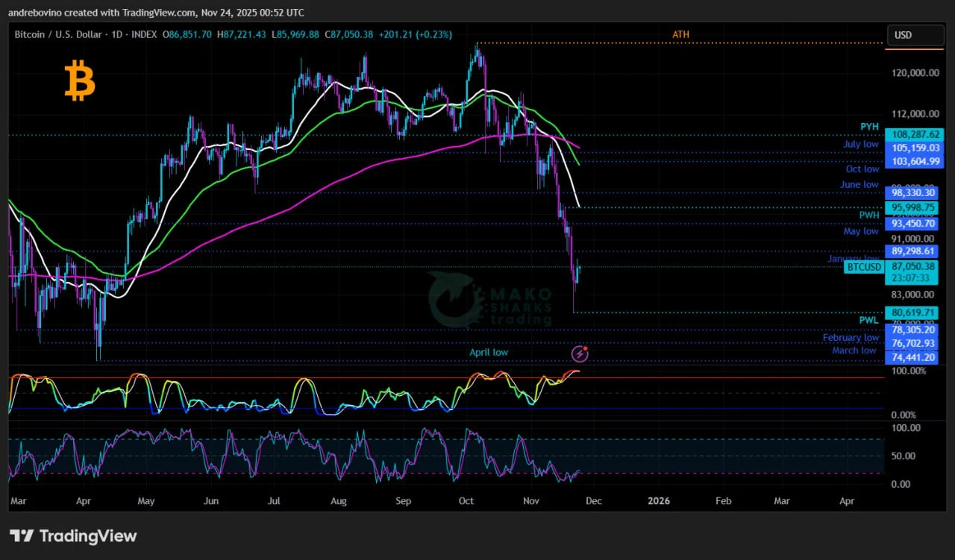Click the orange Bitcoin logo icon

[x=80, y=81]
